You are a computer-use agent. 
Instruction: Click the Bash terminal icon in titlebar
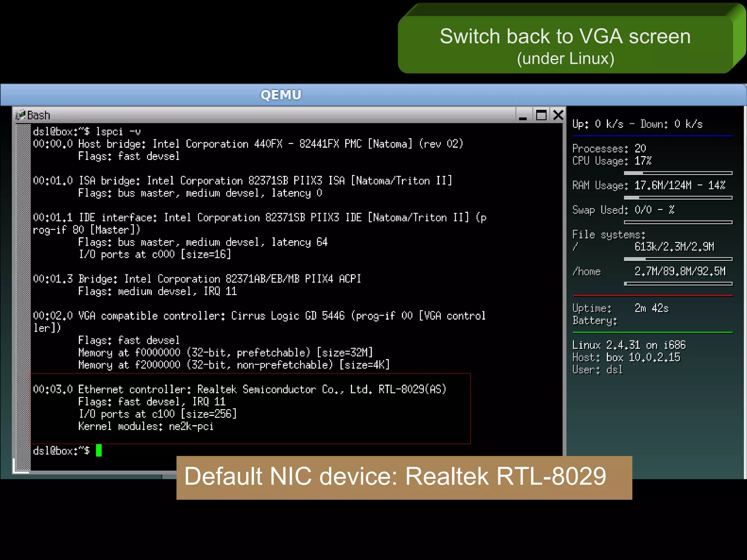point(20,115)
